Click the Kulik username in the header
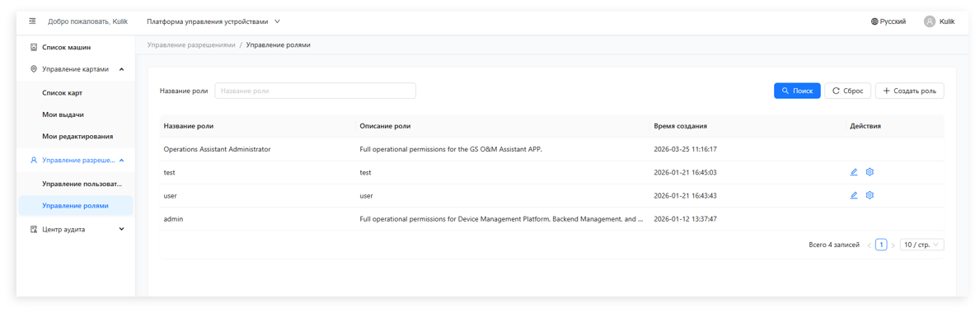 (x=947, y=21)
